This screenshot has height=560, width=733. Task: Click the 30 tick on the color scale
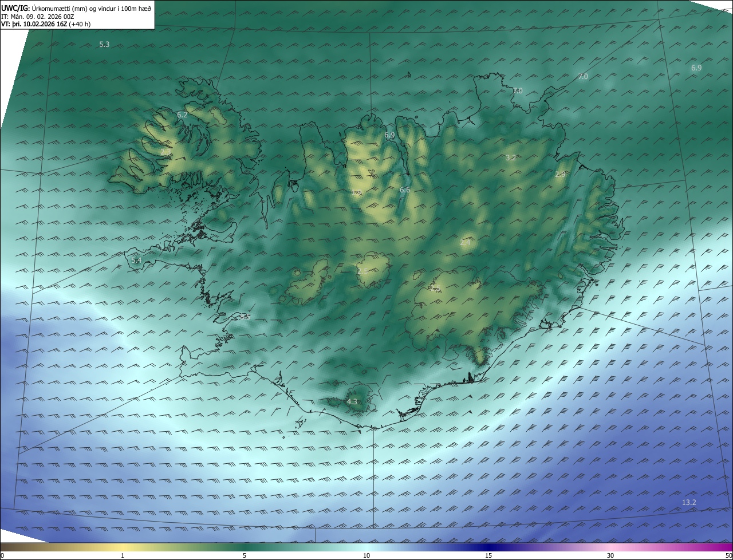[610, 556]
